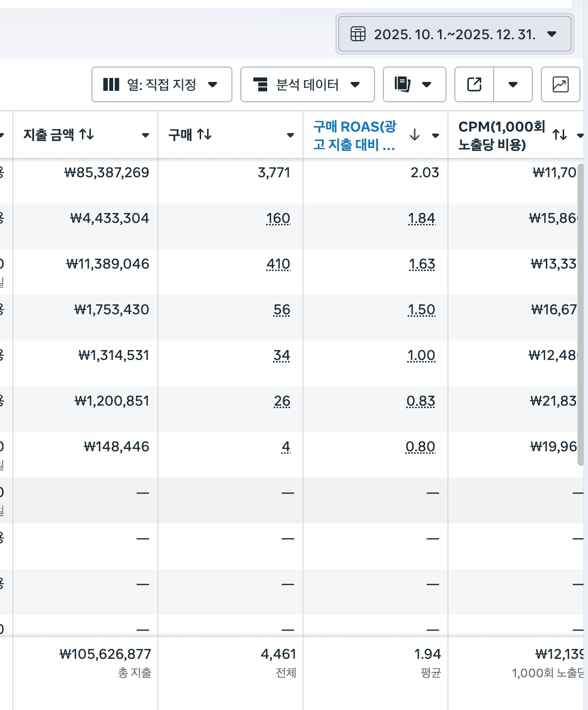Screen dimensions: 588x710
Task: Sort by CPM(1,000회 노출당 비용) header
Action: [502, 135]
